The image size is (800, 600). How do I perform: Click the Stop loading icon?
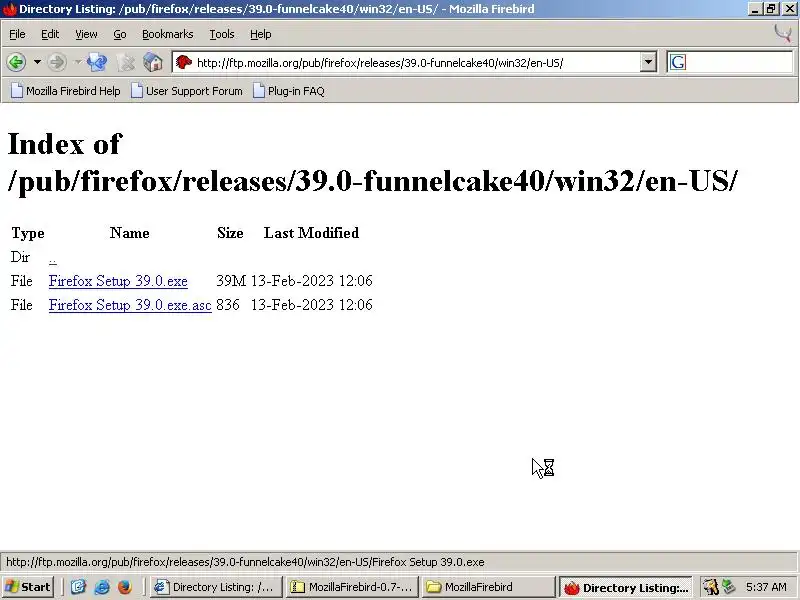[x=126, y=63]
